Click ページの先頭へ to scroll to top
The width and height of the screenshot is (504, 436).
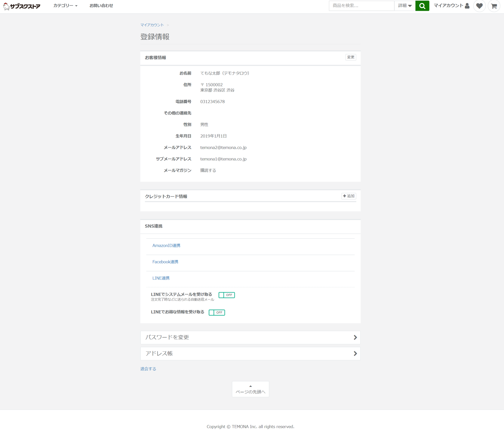tap(250, 389)
